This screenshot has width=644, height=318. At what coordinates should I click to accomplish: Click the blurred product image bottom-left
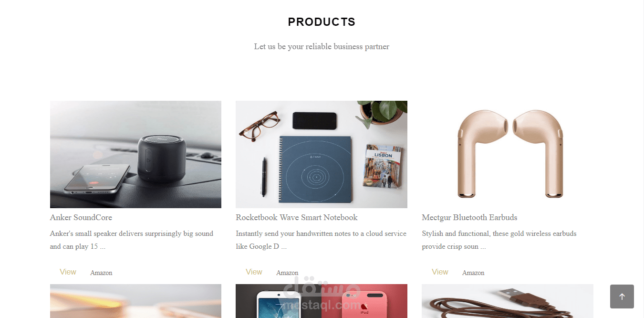[135, 301]
